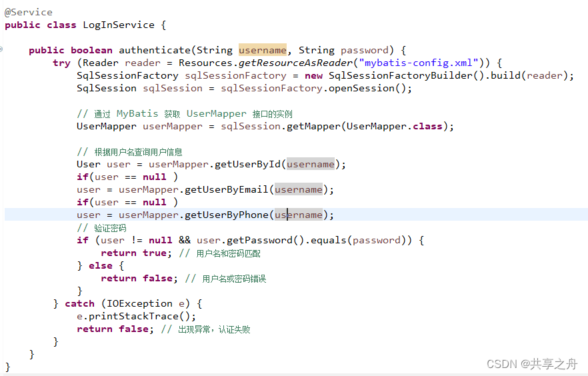Click the userMapper variable declaration
The height and width of the screenshot is (376, 588).
173,127
